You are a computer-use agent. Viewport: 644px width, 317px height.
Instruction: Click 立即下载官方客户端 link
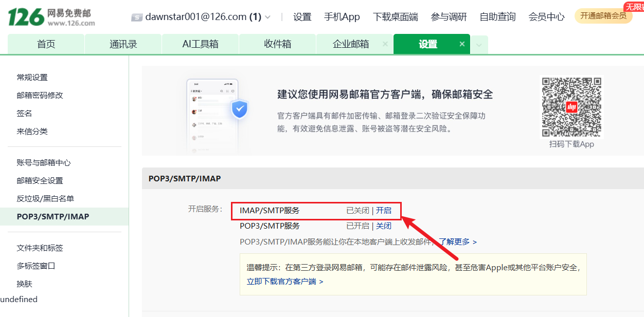point(284,282)
